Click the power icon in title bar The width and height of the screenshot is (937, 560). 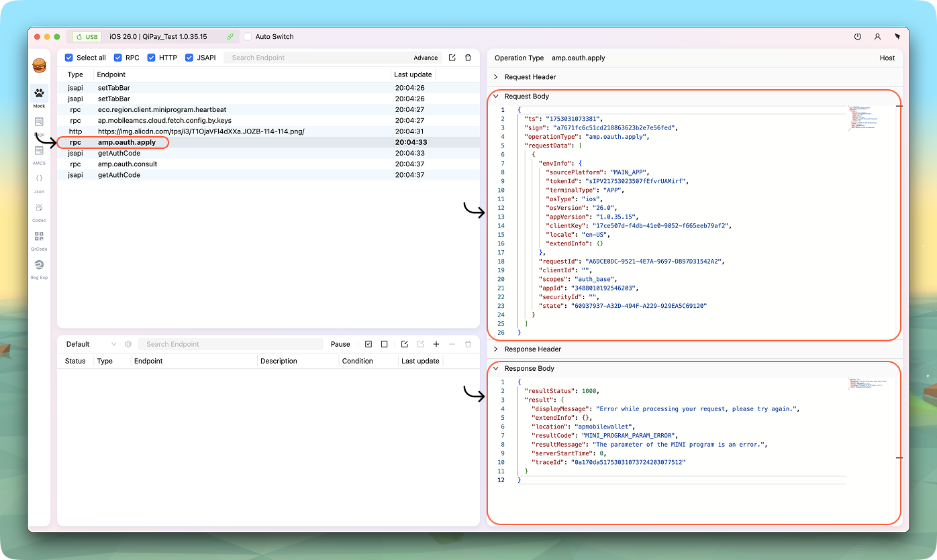[857, 37]
